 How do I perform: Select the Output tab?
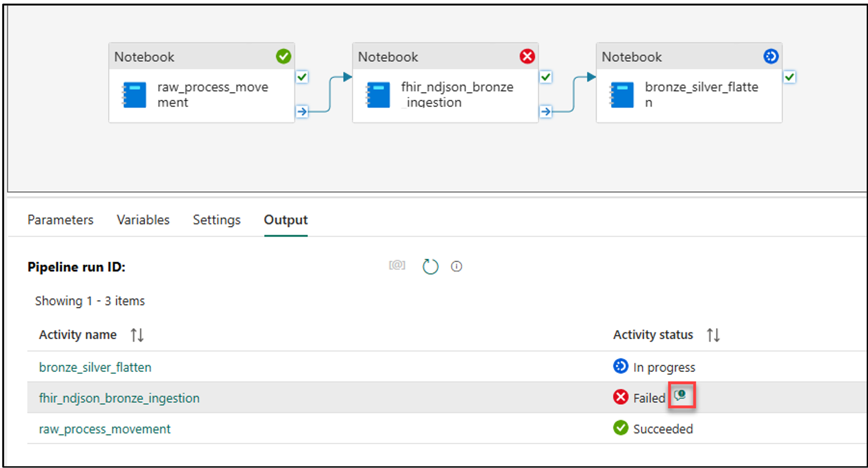pyautogui.click(x=286, y=220)
